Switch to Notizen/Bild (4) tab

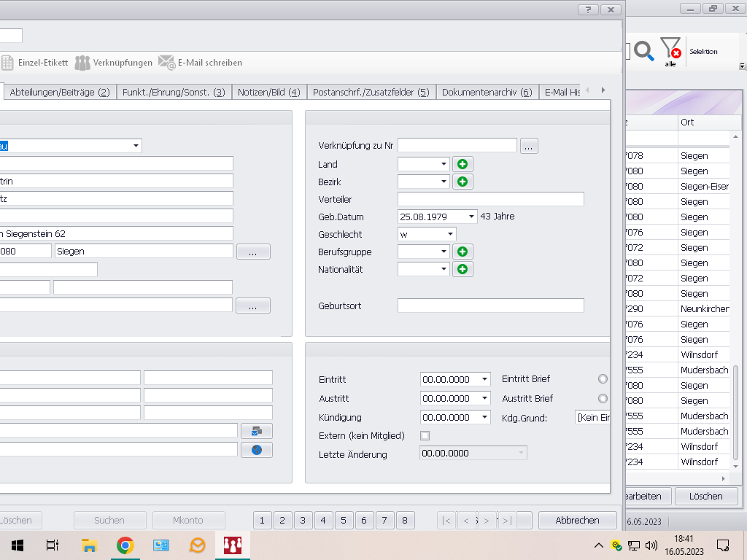coord(268,93)
